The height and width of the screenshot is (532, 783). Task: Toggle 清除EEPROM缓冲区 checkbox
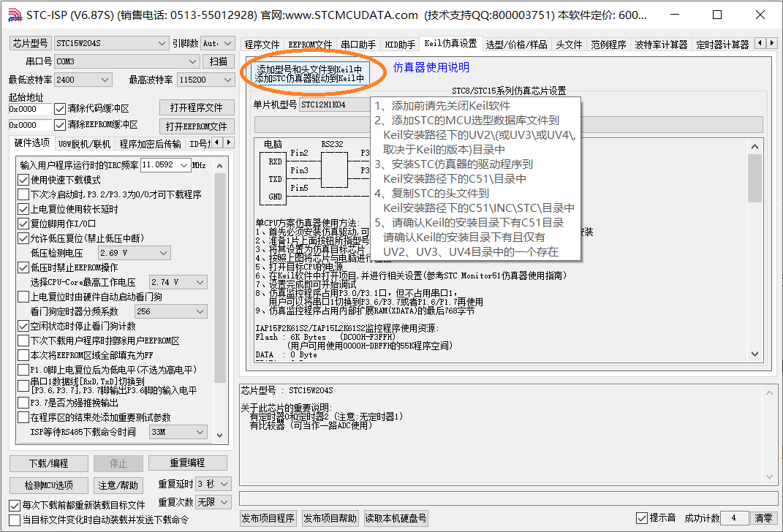click(x=60, y=125)
